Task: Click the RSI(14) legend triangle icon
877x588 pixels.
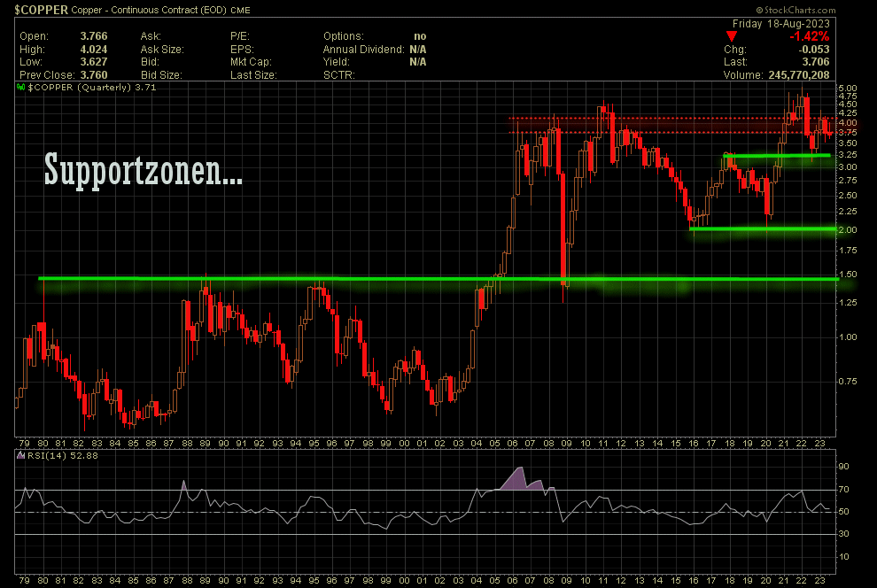Action: tap(20, 455)
